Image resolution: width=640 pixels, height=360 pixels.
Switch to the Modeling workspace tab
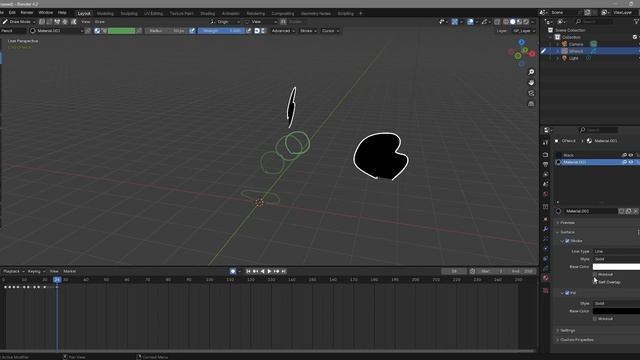pos(105,13)
